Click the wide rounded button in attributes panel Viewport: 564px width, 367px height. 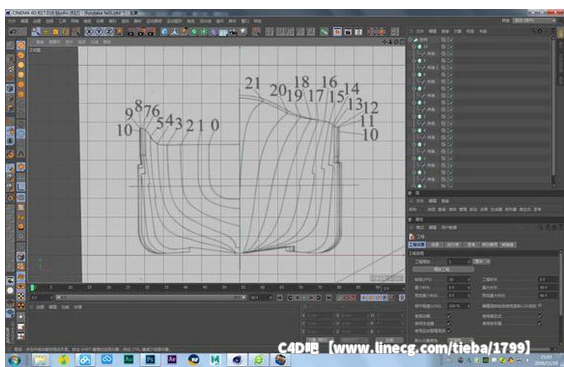point(443,269)
